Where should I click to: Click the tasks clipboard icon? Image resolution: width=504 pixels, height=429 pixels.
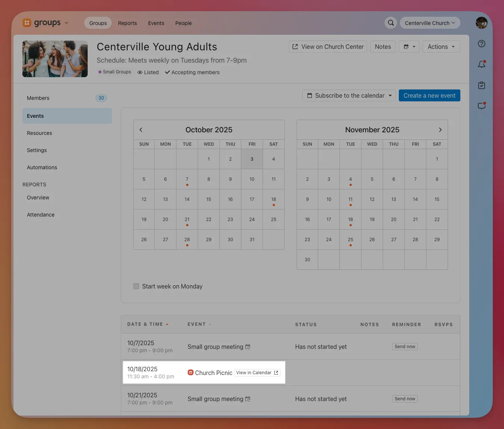[482, 85]
